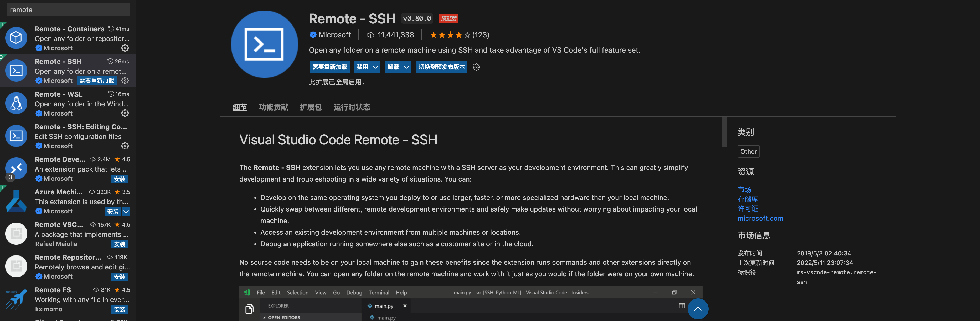Open the Remote - Containers gear settings
Viewport: 980px width, 321px height.
click(125, 48)
